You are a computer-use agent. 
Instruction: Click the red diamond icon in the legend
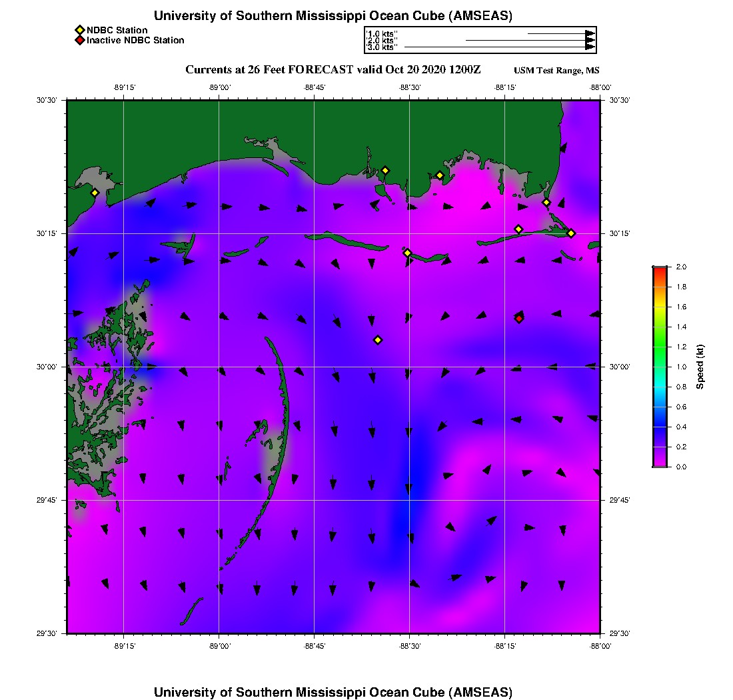click(x=79, y=41)
